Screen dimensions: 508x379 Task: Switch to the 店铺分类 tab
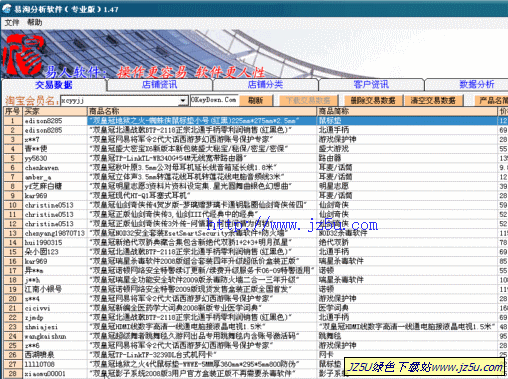(265, 85)
